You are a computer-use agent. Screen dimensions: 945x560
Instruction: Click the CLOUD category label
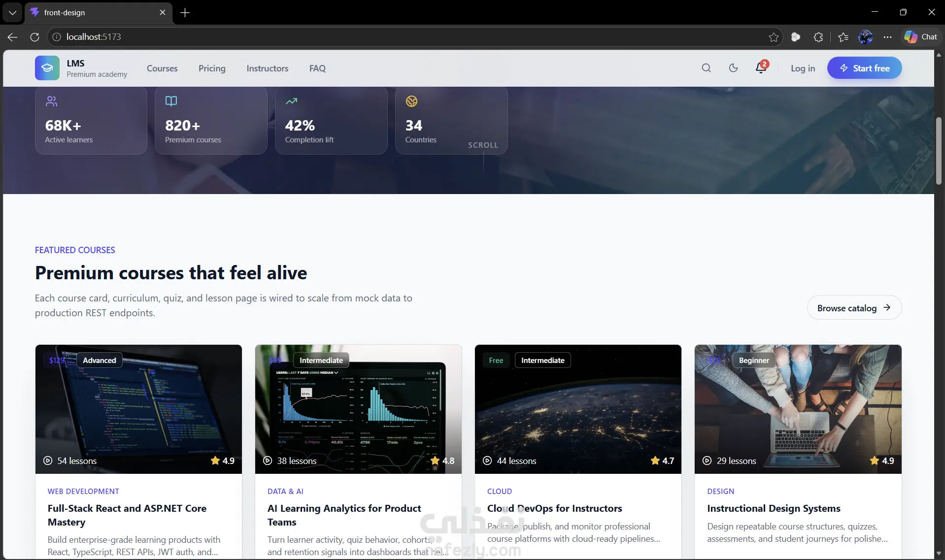click(x=500, y=492)
